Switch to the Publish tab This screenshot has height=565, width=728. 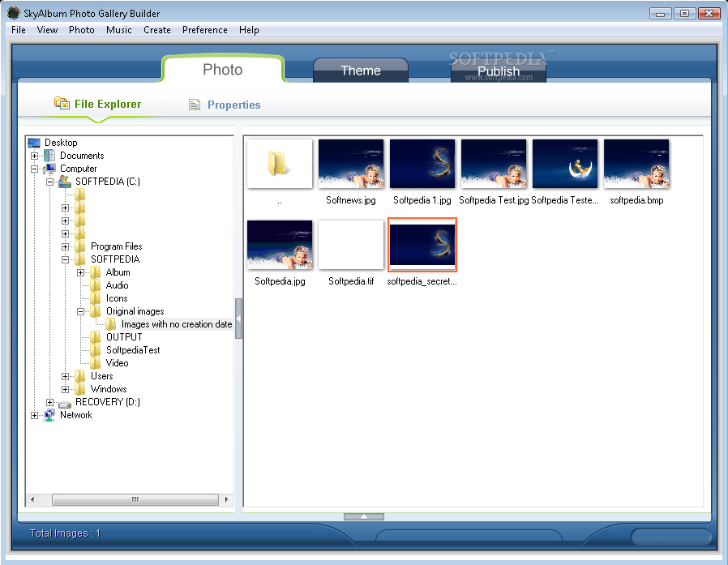tap(499, 71)
